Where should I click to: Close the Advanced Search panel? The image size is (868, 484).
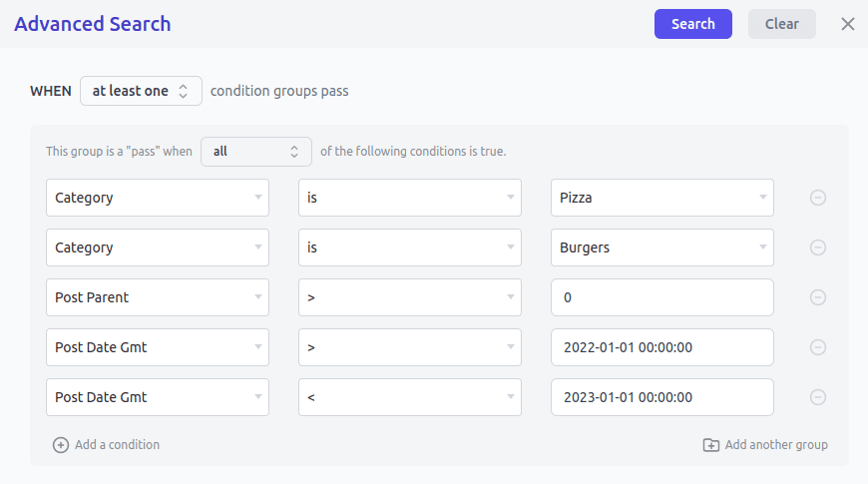tap(848, 24)
